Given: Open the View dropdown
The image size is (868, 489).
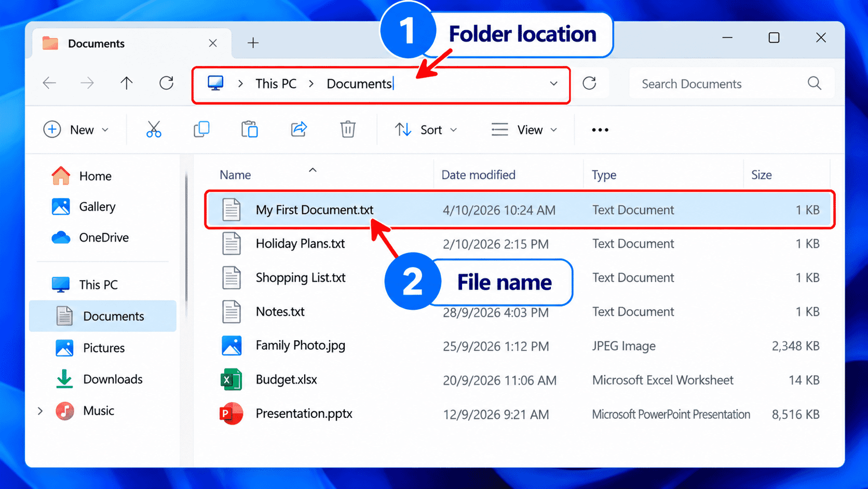Looking at the screenshot, I should [524, 130].
